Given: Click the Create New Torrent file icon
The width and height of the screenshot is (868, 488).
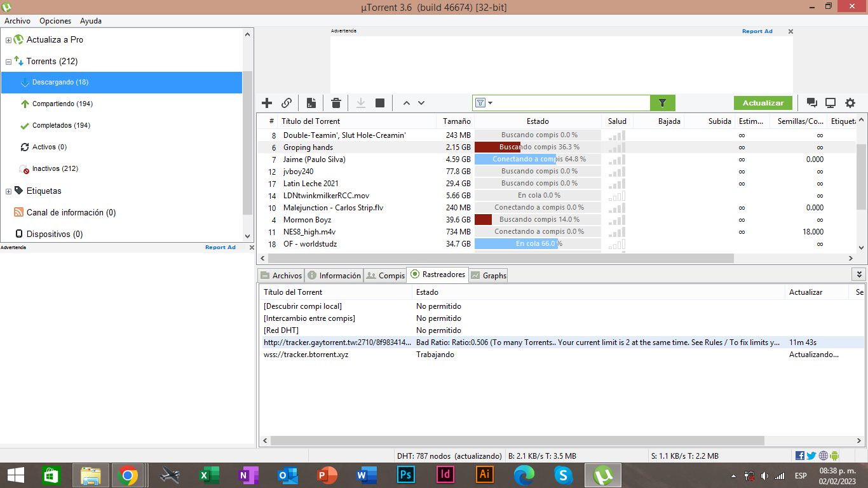Looking at the screenshot, I should (x=311, y=103).
